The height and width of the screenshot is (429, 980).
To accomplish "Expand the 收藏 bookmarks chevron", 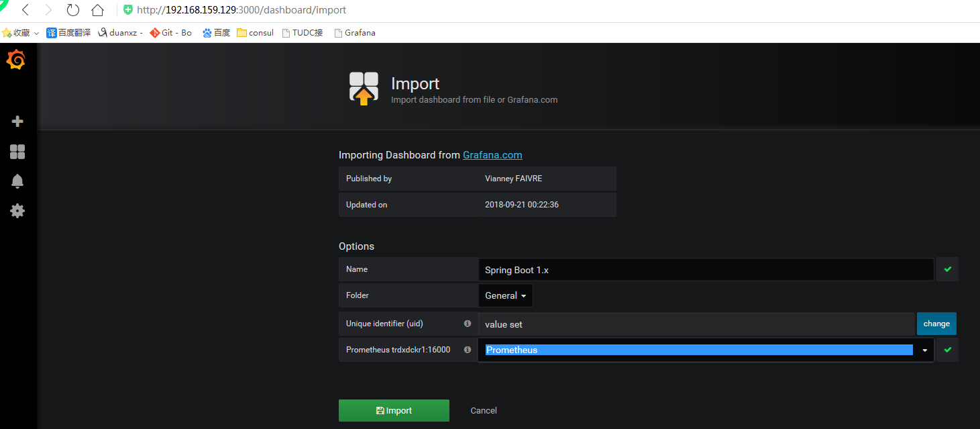I will click(x=36, y=33).
